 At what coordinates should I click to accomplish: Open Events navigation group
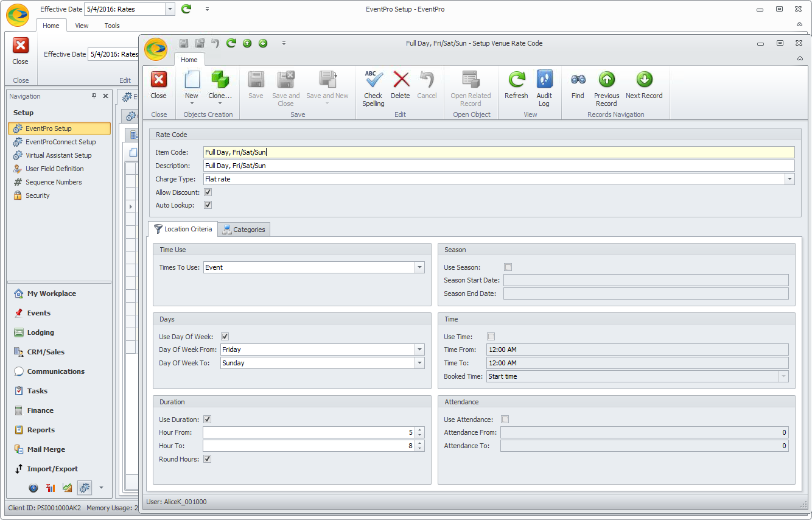coord(59,313)
